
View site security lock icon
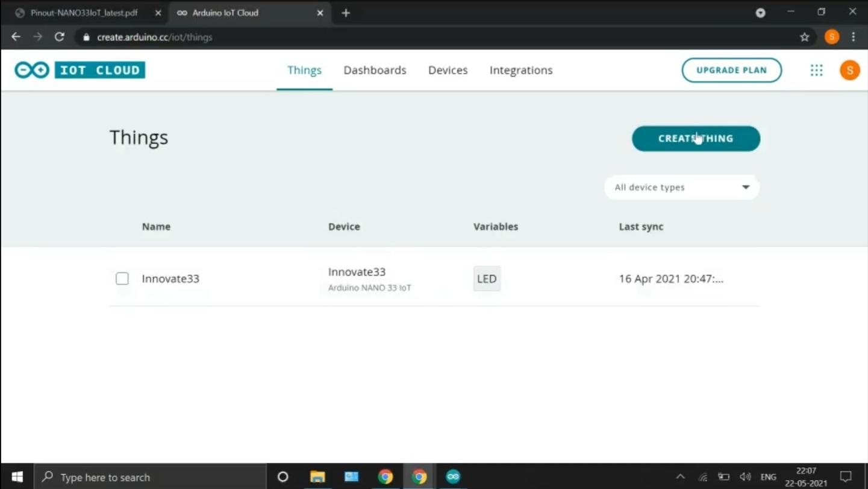[86, 37]
